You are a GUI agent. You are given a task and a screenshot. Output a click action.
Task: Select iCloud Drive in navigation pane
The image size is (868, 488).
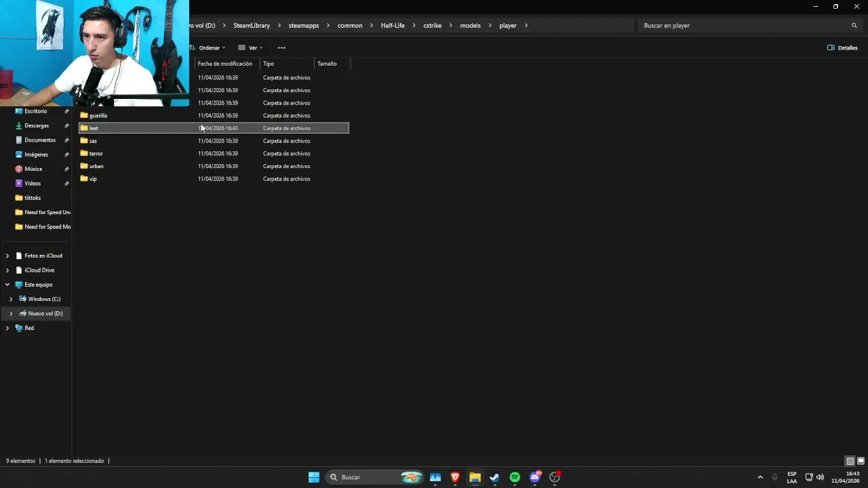[x=39, y=270]
